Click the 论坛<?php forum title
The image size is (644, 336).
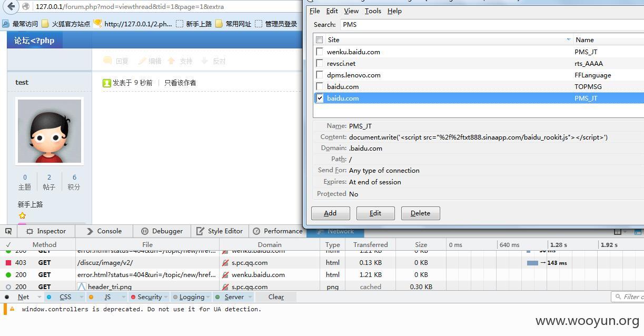point(34,41)
